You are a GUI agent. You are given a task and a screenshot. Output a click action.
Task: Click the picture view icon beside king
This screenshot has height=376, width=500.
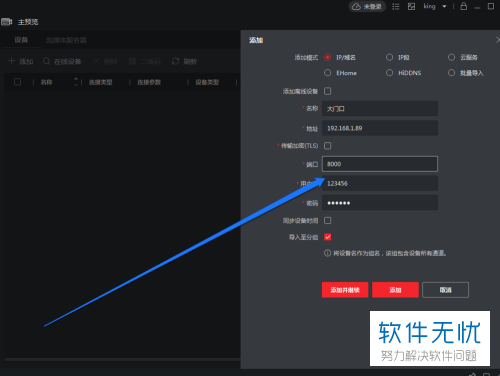pyautogui.click(x=412, y=7)
